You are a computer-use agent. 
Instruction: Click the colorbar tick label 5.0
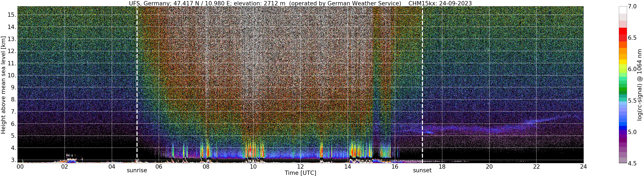tap(632, 132)
